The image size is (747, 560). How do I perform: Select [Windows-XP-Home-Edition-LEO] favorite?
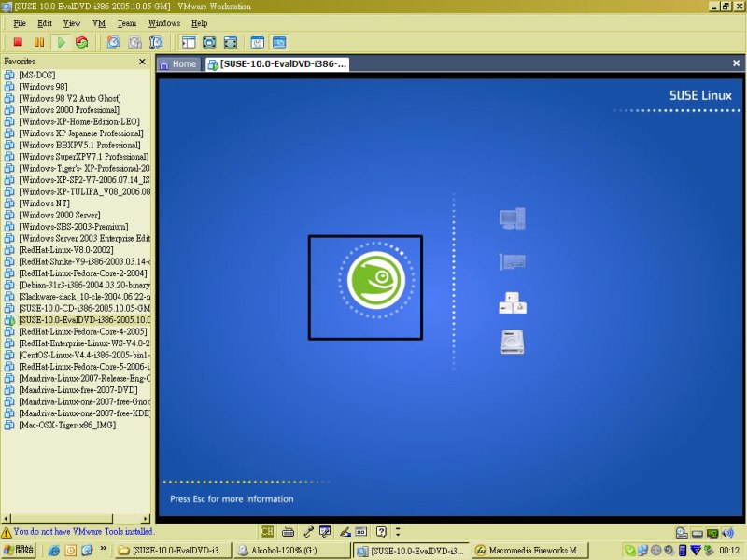click(79, 121)
